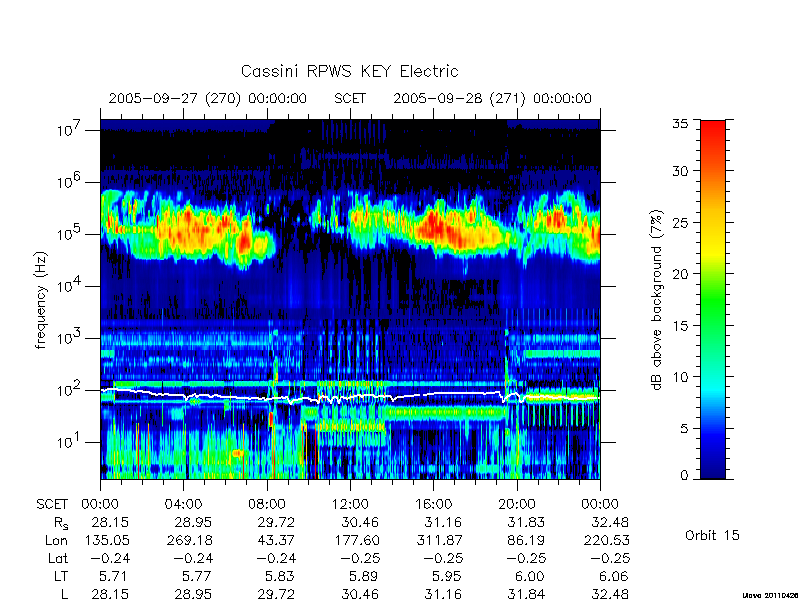
Task: Click the plot title "Cassini RPWS KEY Electric"
Action: click(x=349, y=71)
